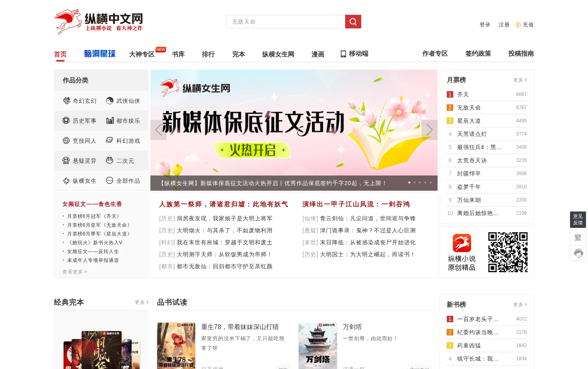Open 经典完本 book covers thumbnail
588x369 pixels.
click(101, 350)
